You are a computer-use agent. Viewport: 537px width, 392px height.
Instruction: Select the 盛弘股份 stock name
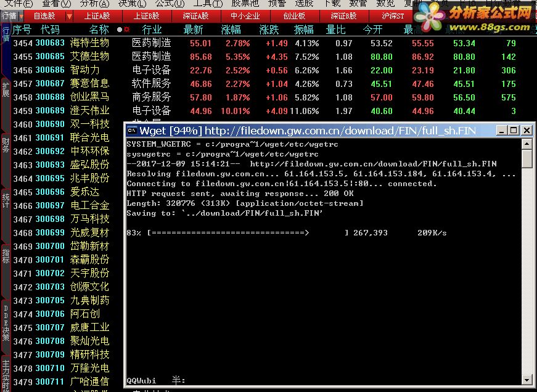[x=89, y=165]
